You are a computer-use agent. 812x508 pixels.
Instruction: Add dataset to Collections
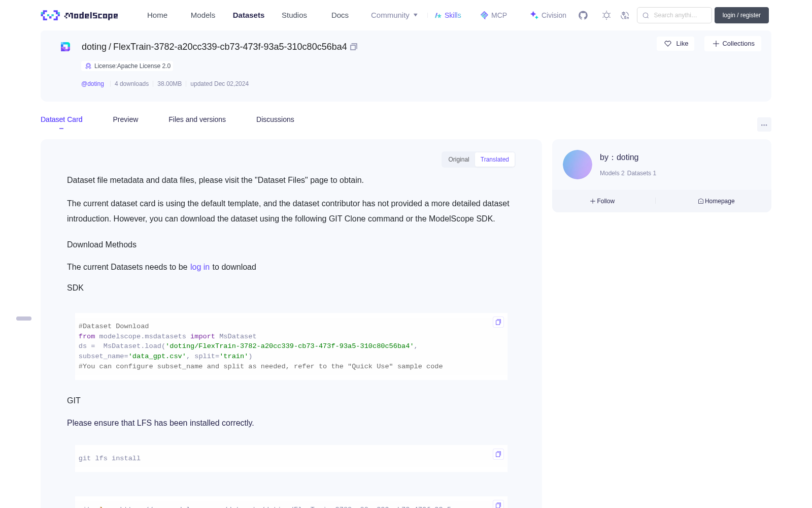[733, 44]
